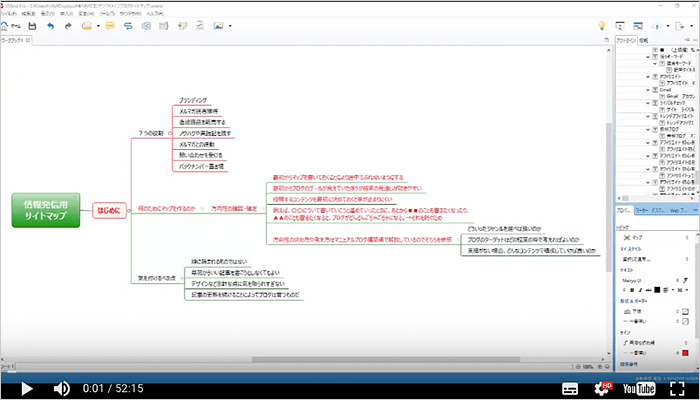Viewport: 700px width, 400px height.
Task: Click the Redo arrow in toolbar
Action: [69, 26]
